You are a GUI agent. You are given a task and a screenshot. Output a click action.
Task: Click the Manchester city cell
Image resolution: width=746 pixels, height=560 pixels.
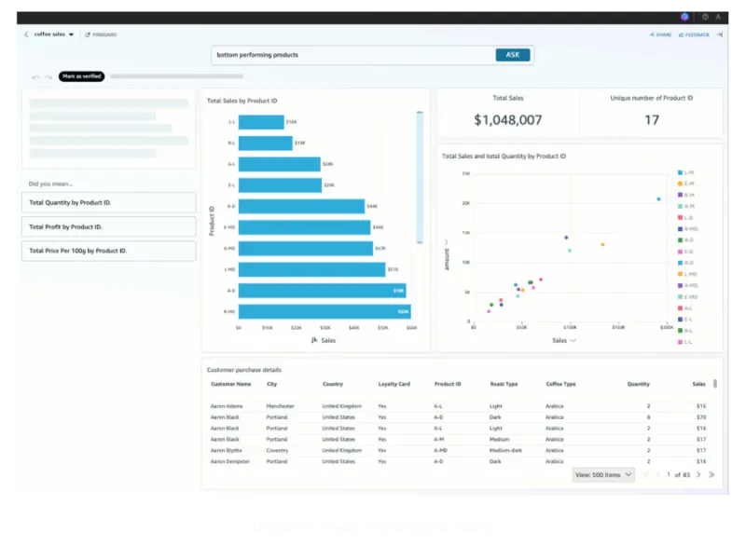tap(281, 406)
